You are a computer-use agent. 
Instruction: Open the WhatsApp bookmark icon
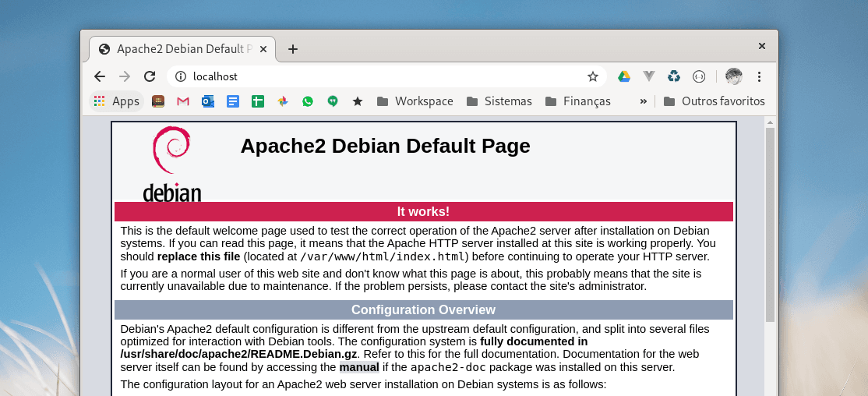308,101
